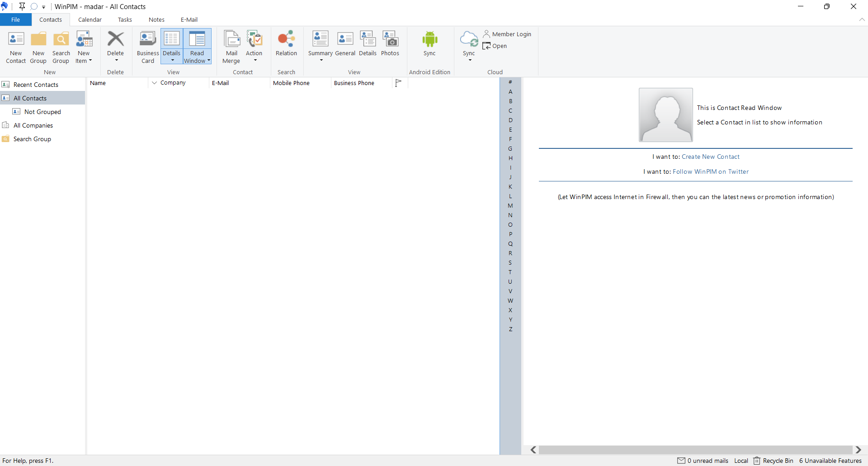868x466 pixels.
Task: Jump to letter Z in index
Action: 510,329
